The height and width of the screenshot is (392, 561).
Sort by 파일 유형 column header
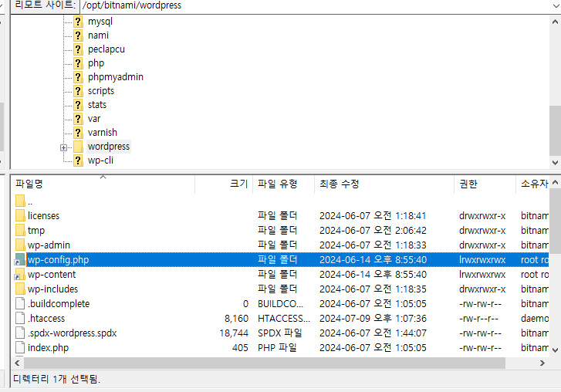coord(283,184)
